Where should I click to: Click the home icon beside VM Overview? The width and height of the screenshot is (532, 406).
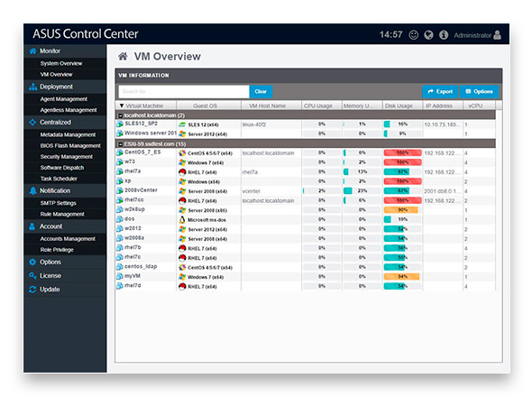coord(123,56)
